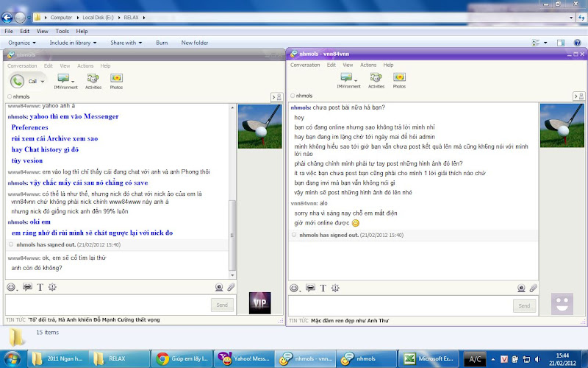Click scroll-down arrow in left chat

[x=232, y=275]
